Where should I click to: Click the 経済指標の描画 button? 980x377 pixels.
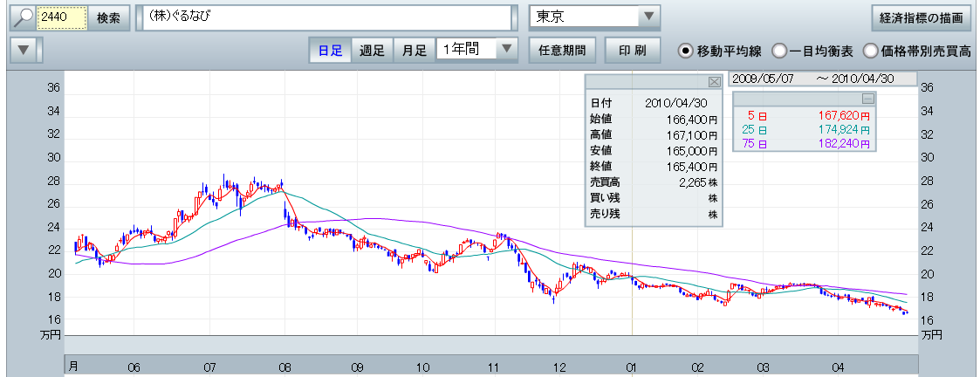click(x=922, y=17)
